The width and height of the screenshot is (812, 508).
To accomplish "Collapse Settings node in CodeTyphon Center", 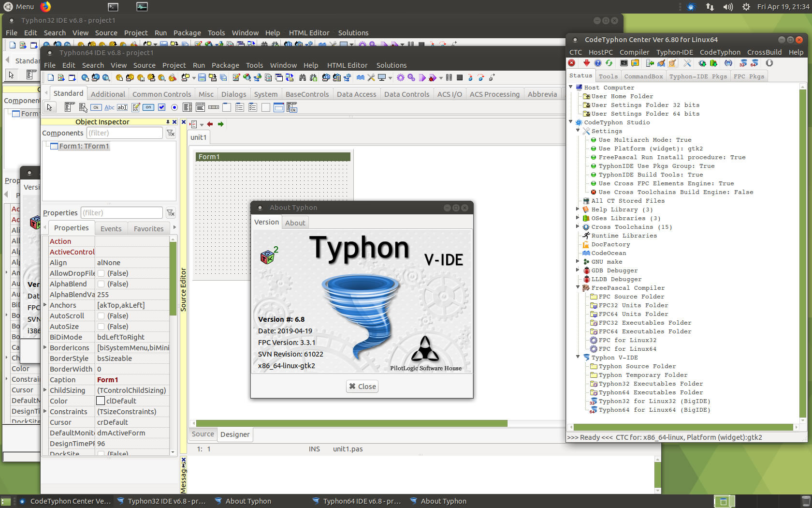I will [x=578, y=131].
